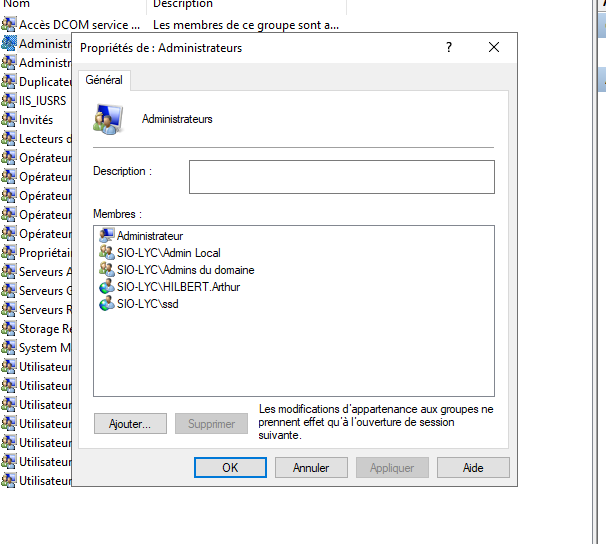Click the Ajouter... button
606x544 pixels.
130,423
